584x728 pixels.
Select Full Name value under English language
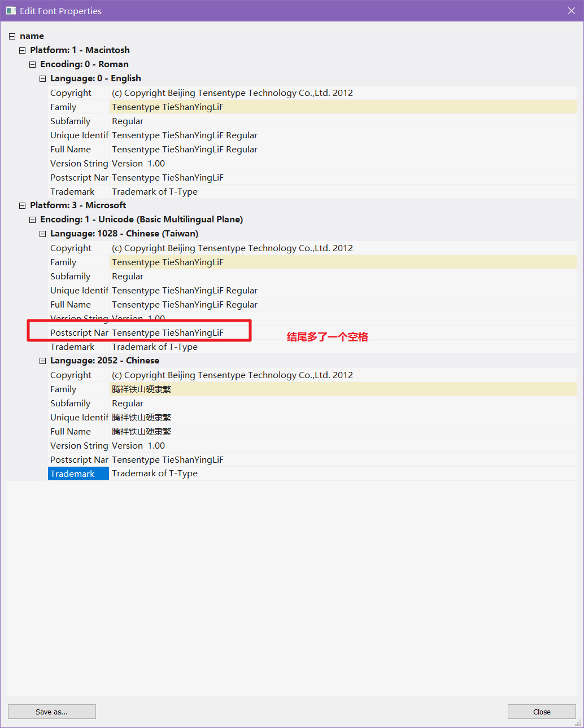pos(343,149)
